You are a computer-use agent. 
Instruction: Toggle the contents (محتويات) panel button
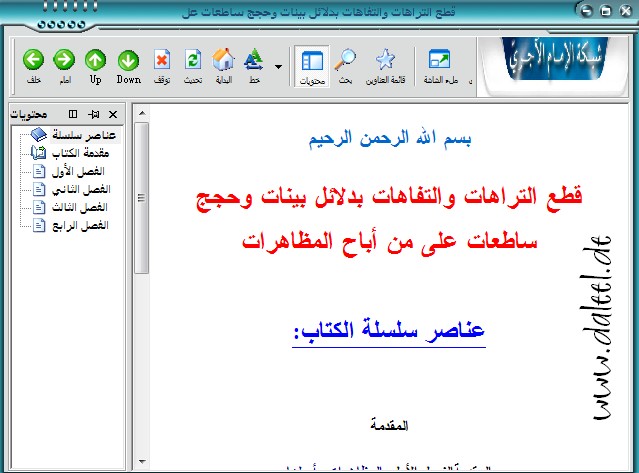pos(312,64)
